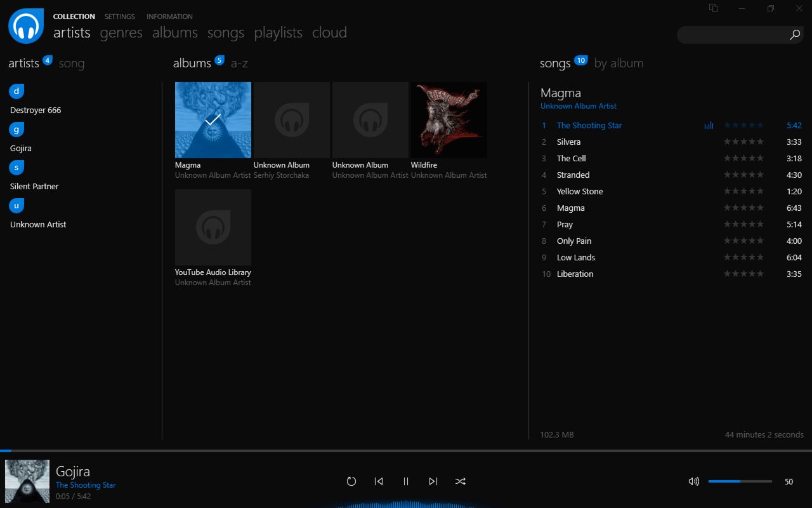812x508 pixels.
Task: Click the Dopamine headphone logo
Action: [x=26, y=26]
